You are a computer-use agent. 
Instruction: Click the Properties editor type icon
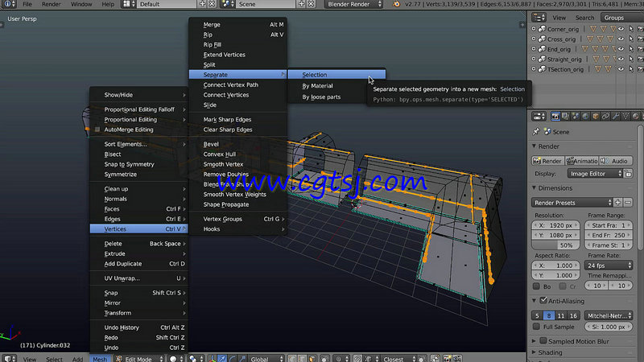point(539,117)
